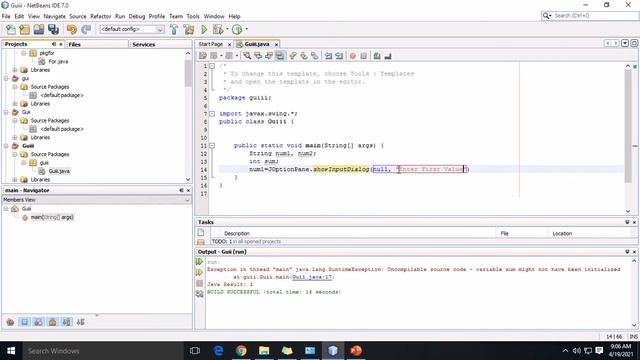Click the New Project toolbar icon
Screen dimensions: 640x360
click(24, 29)
